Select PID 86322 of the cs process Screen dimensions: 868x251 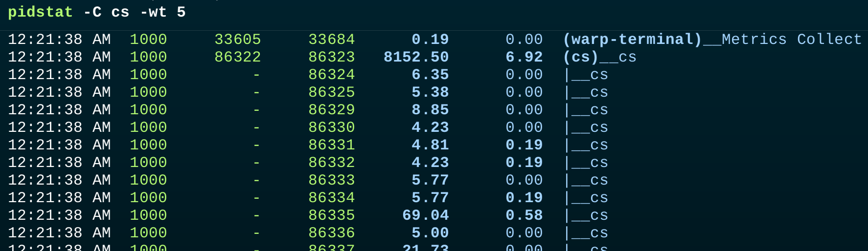[x=237, y=57]
